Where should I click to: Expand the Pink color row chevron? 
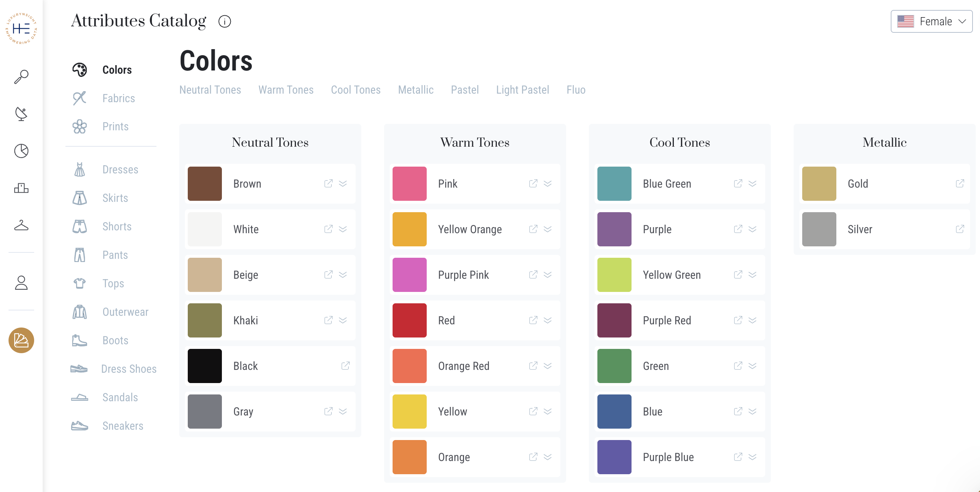pyautogui.click(x=548, y=184)
